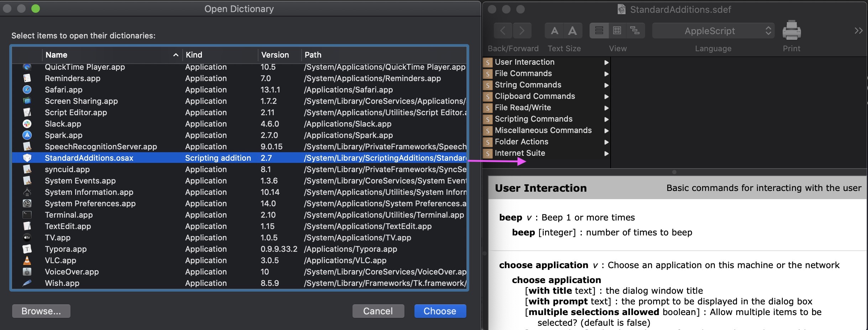
Task: Open the AppleScript language dropdown
Action: pyautogui.click(x=713, y=31)
